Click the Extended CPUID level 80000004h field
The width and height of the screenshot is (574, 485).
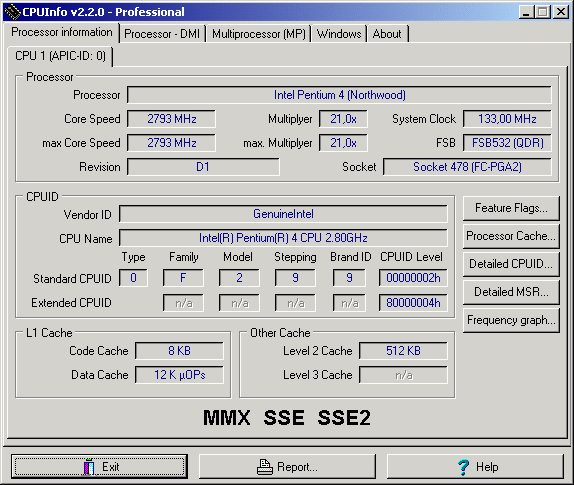(413, 303)
